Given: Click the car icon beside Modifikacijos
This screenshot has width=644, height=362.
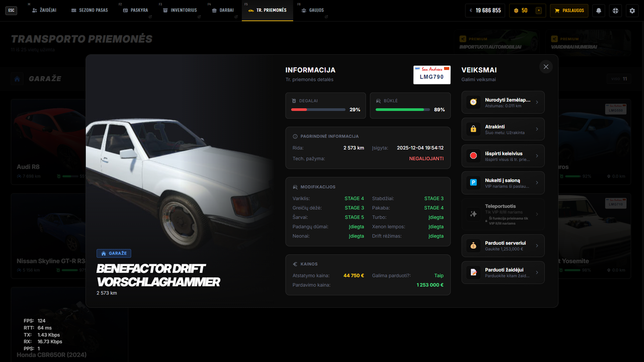Looking at the screenshot, I should [295, 187].
